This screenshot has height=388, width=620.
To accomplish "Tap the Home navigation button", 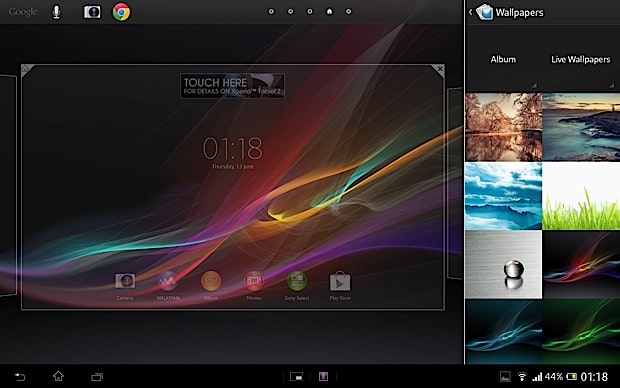I will pos(59,376).
